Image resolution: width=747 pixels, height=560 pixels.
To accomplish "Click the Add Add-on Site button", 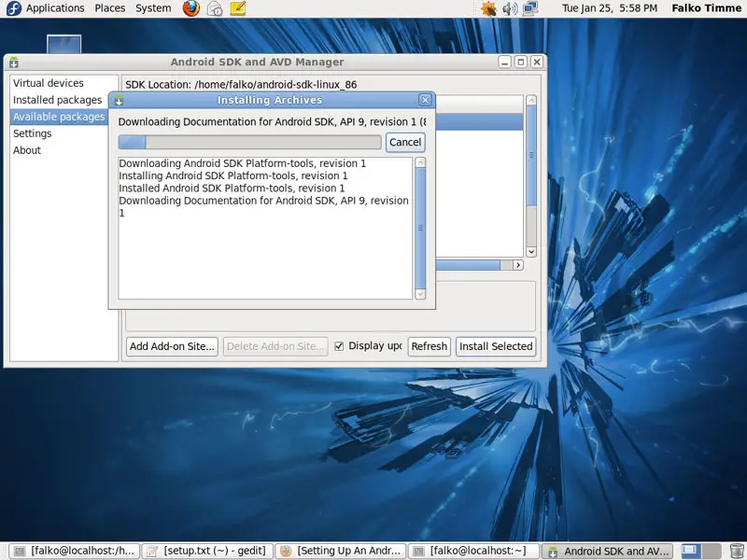I will 172,346.
